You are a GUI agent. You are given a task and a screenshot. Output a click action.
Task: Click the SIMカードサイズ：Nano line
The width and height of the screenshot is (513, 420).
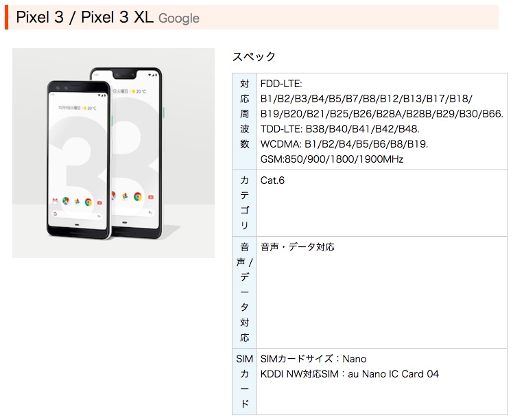tap(313, 359)
